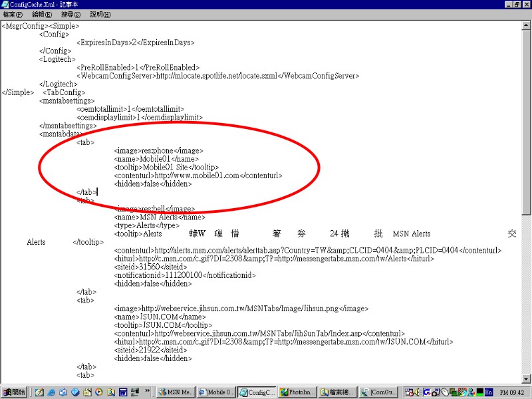Click the PM 09:42 clock
This screenshot has width=532, height=399.
pyautogui.click(x=512, y=392)
